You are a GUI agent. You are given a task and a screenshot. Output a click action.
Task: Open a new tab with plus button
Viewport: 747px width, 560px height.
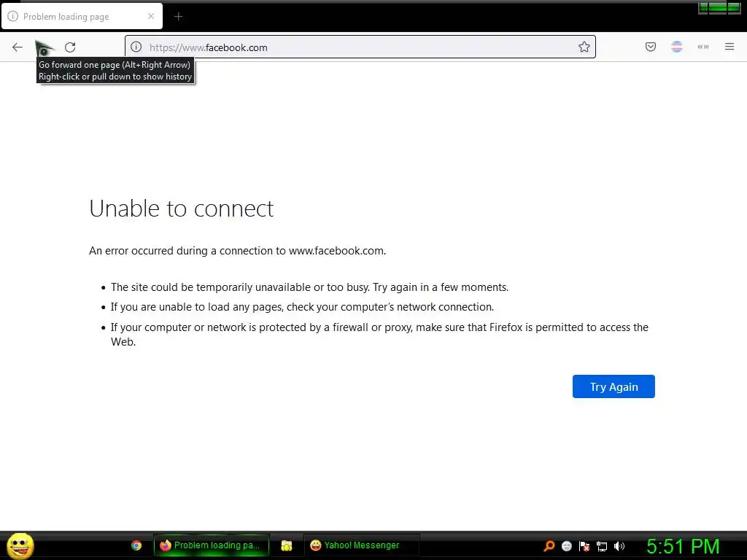pos(178,17)
